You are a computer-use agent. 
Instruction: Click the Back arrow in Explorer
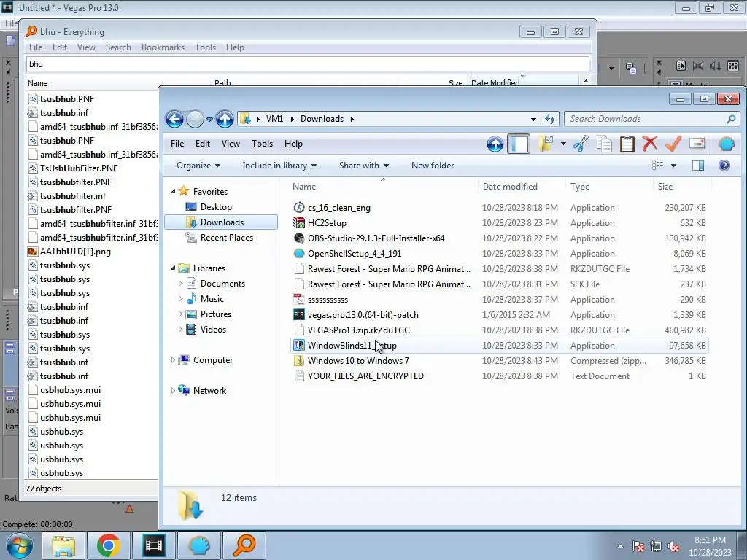click(x=174, y=119)
